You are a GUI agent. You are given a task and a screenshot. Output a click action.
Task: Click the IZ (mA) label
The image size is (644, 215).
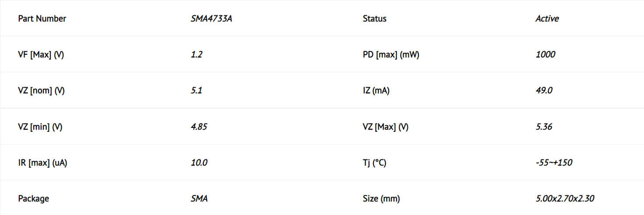[x=376, y=91]
